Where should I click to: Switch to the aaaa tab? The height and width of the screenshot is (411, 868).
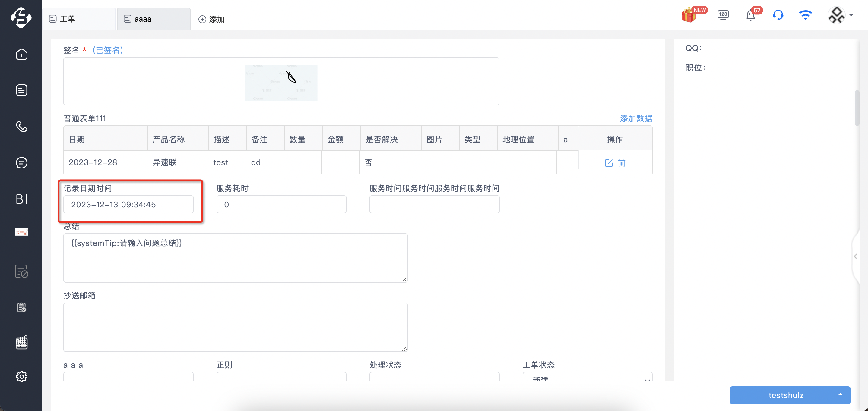[154, 19]
